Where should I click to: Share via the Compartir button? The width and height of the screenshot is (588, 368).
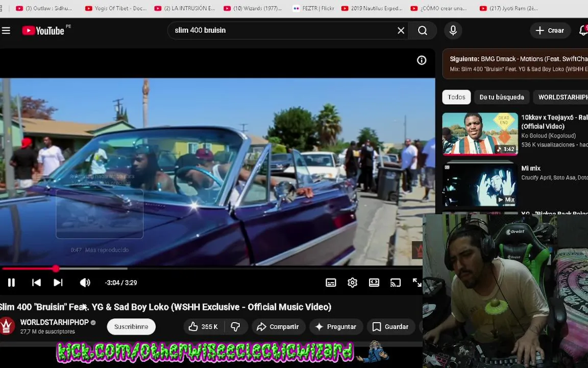tap(278, 327)
